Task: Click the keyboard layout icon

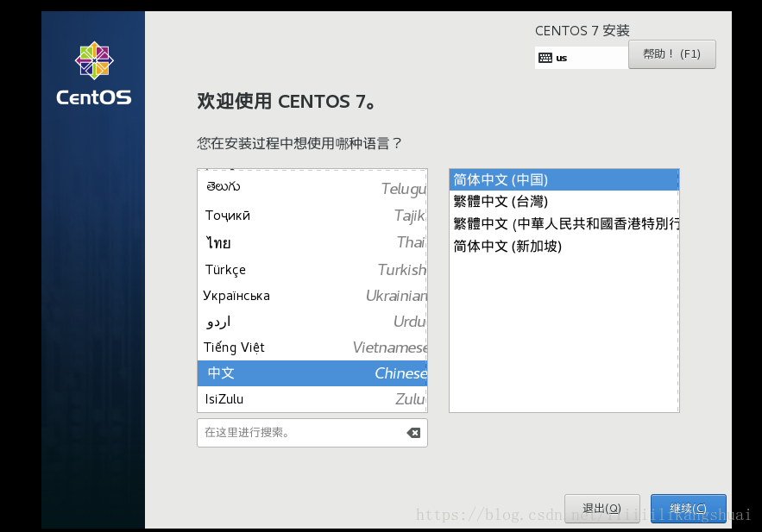Action: coord(545,58)
